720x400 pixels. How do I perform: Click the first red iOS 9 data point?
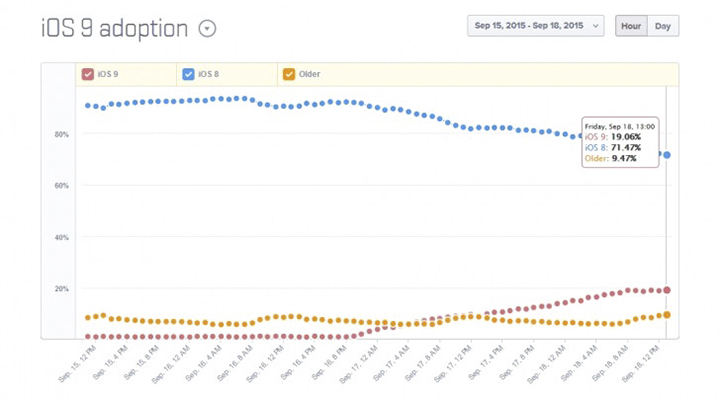click(x=87, y=336)
